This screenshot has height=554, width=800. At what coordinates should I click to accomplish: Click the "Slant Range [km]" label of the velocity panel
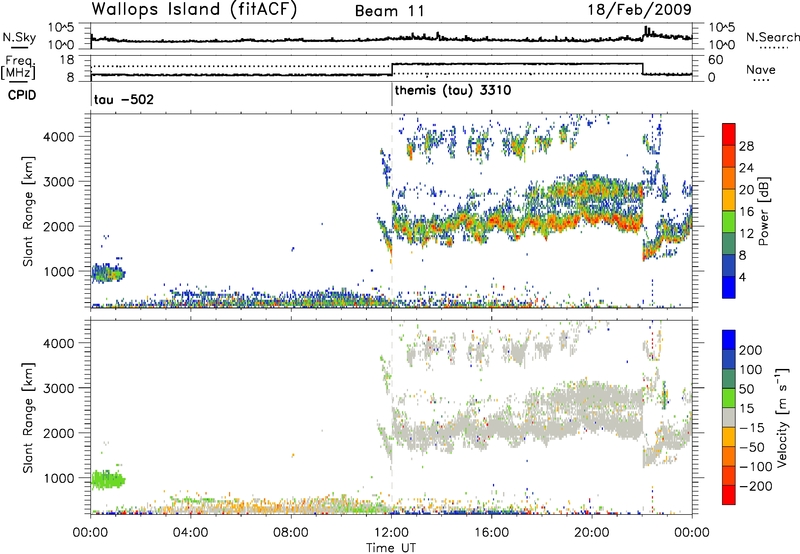tap(28, 418)
